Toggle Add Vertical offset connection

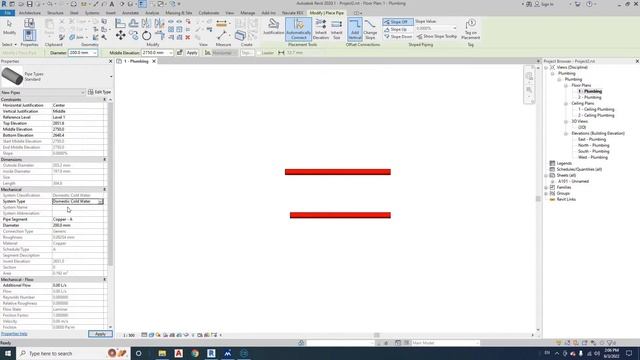point(355,29)
